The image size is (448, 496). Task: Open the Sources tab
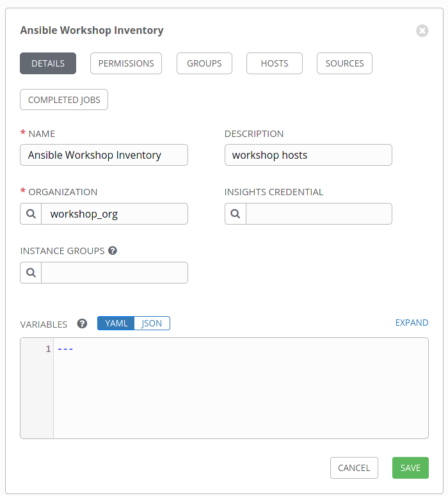(x=344, y=63)
